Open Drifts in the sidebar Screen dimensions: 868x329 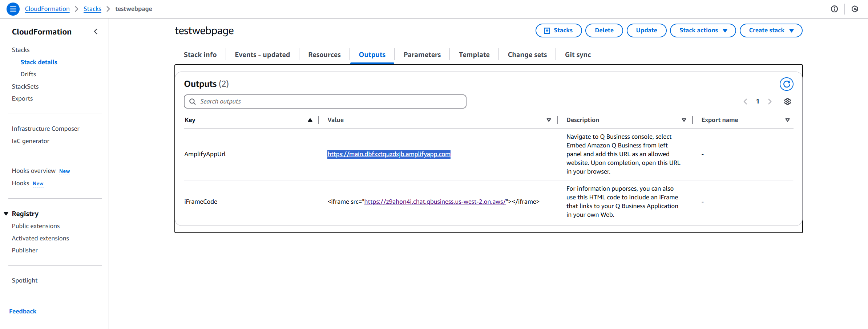click(28, 74)
